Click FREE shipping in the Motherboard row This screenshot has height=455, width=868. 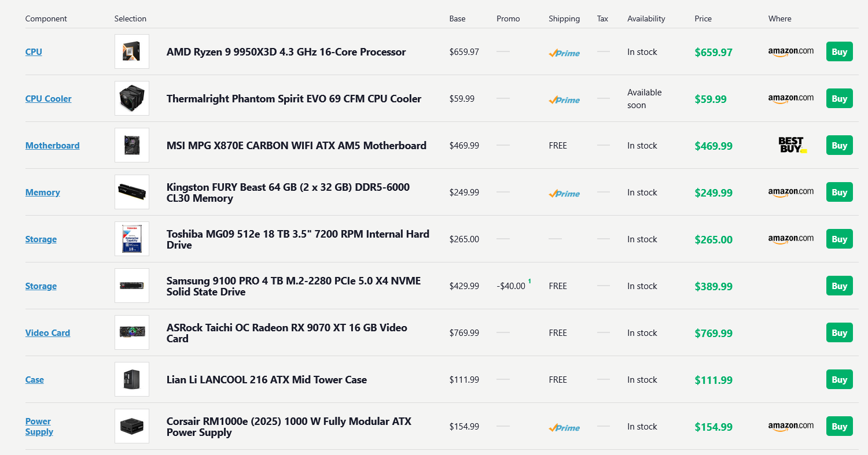pos(558,146)
